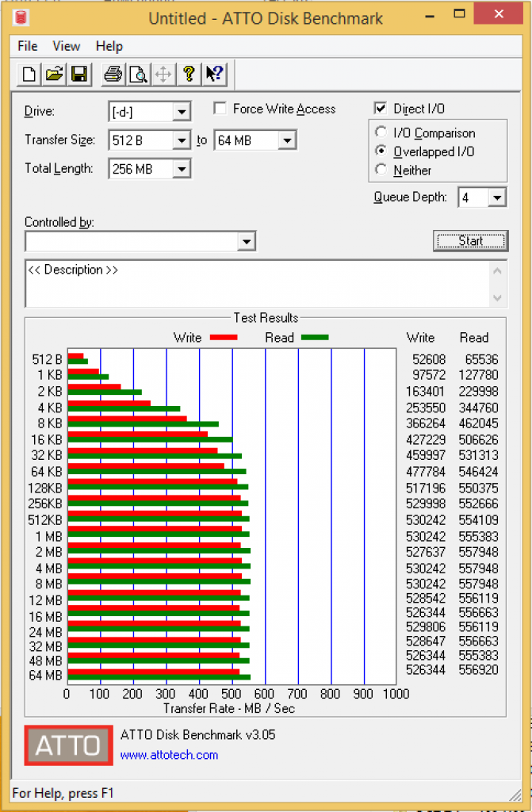The image size is (532, 812).
Task: Toggle the Direct I/O checkbox
Action: [x=381, y=108]
